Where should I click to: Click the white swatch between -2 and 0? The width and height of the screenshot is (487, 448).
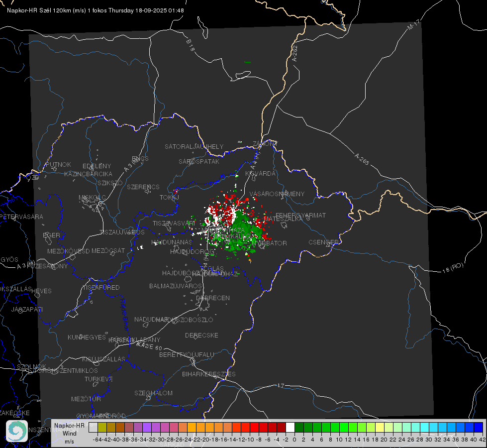290,428
